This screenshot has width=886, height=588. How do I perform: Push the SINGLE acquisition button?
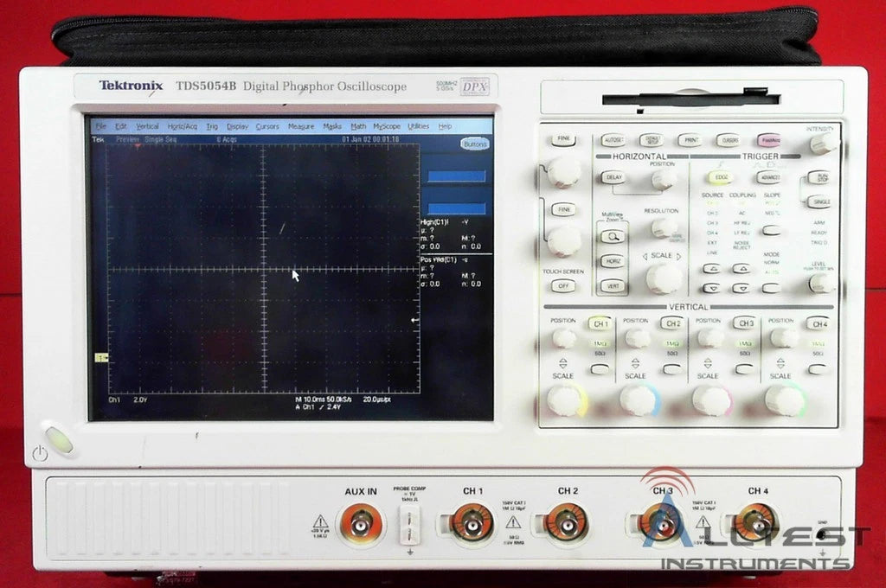821,201
